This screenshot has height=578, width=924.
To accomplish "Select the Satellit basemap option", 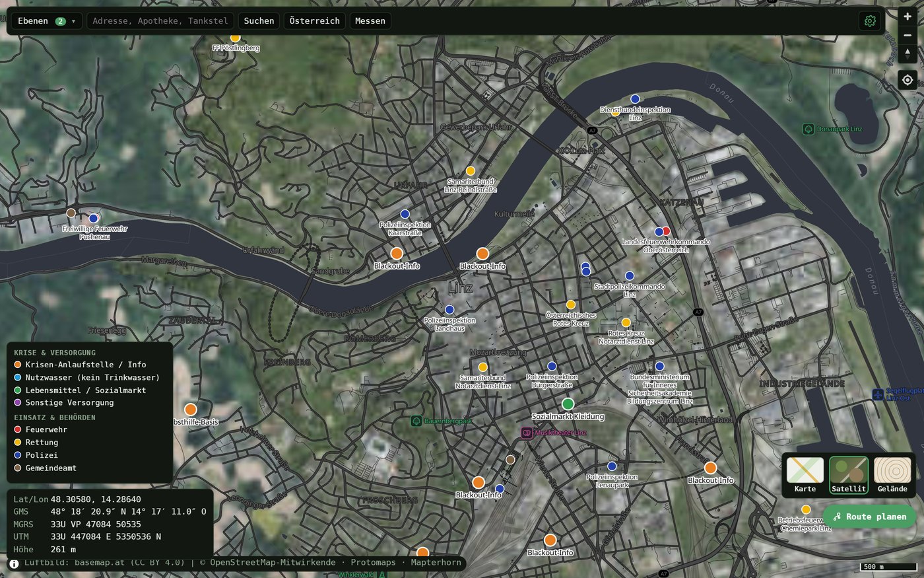I will (849, 475).
